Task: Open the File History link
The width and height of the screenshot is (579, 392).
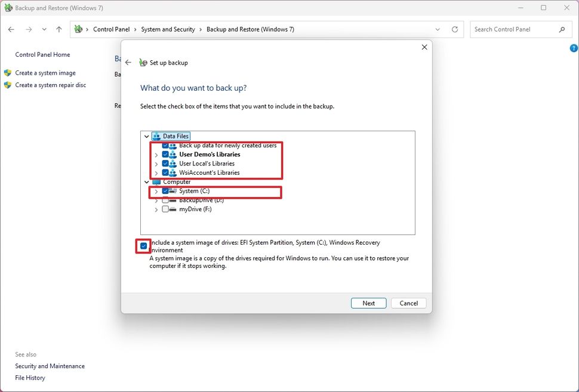Action: pos(30,377)
